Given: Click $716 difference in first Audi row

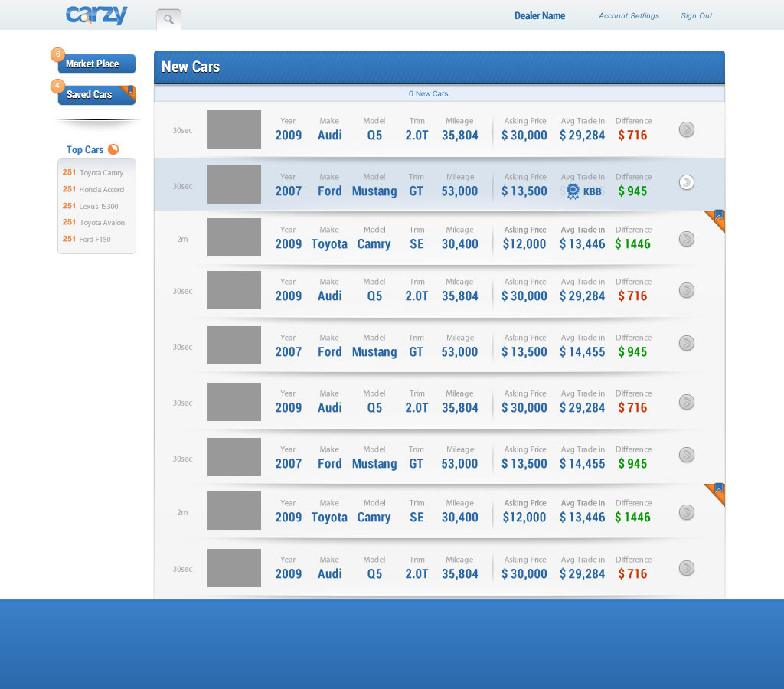Looking at the screenshot, I should 632,136.
